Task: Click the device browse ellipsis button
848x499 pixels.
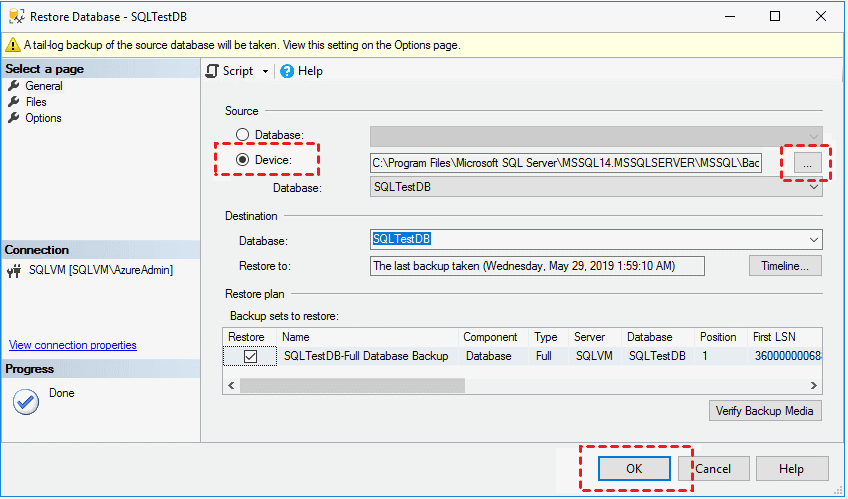Action: (809, 161)
